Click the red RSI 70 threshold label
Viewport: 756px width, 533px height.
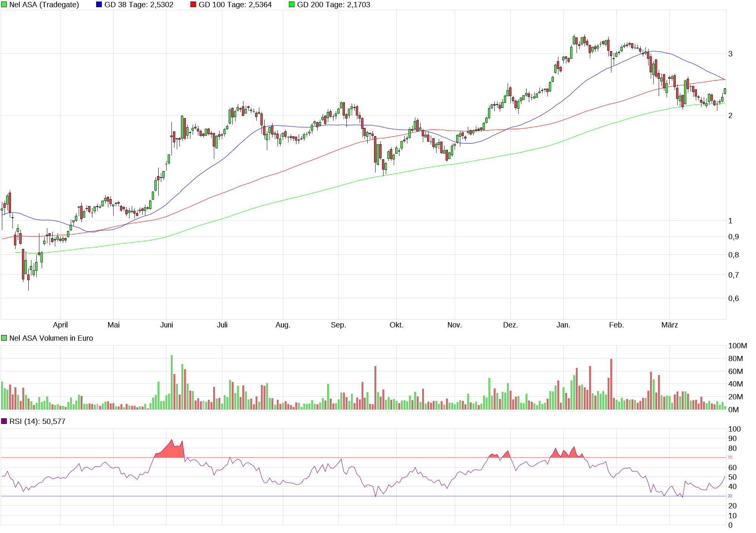[730, 457]
